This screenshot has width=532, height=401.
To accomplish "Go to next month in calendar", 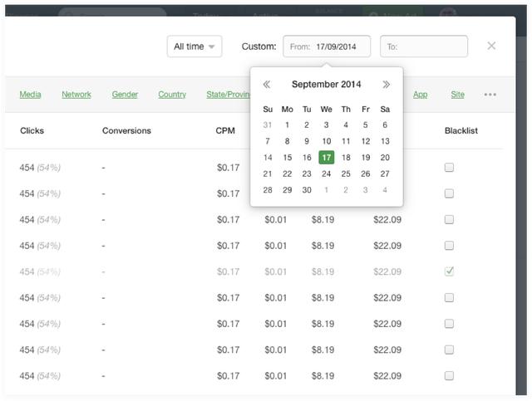I will pos(386,85).
